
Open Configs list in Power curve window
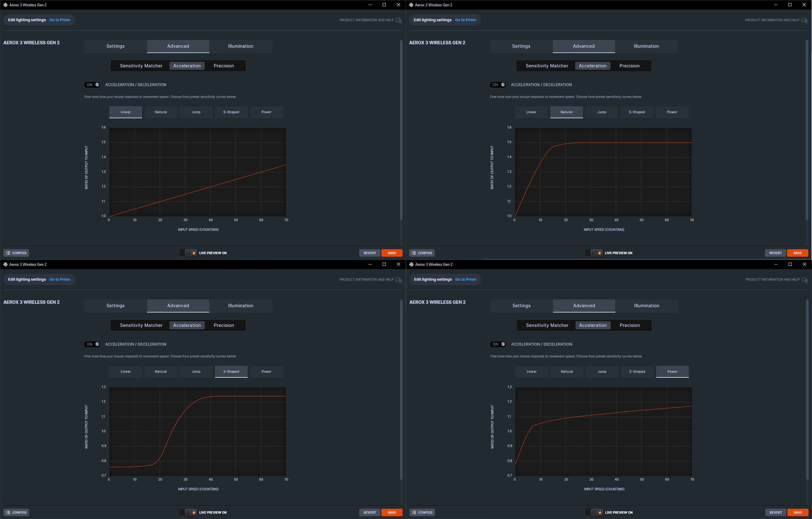[422, 512]
